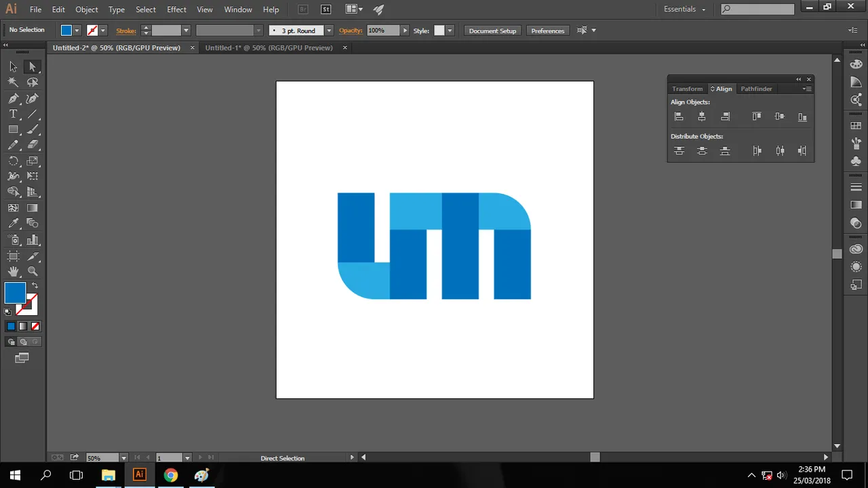Viewport: 868px width, 488px height.
Task: Select the Zoom tool
Action: click(33, 271)
